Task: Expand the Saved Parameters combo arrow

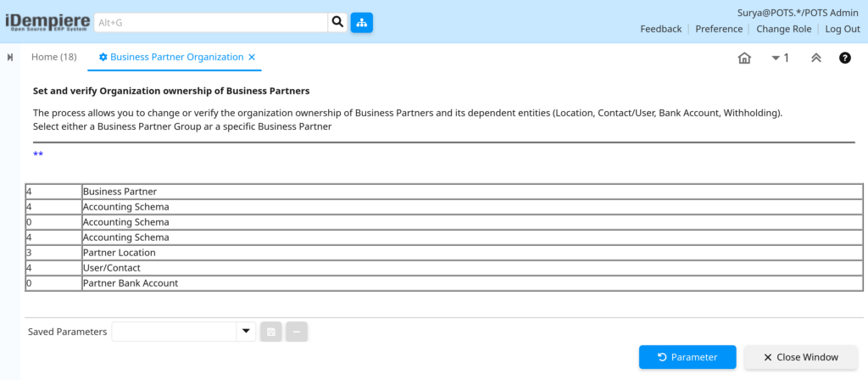Action: tap(246, 332)
